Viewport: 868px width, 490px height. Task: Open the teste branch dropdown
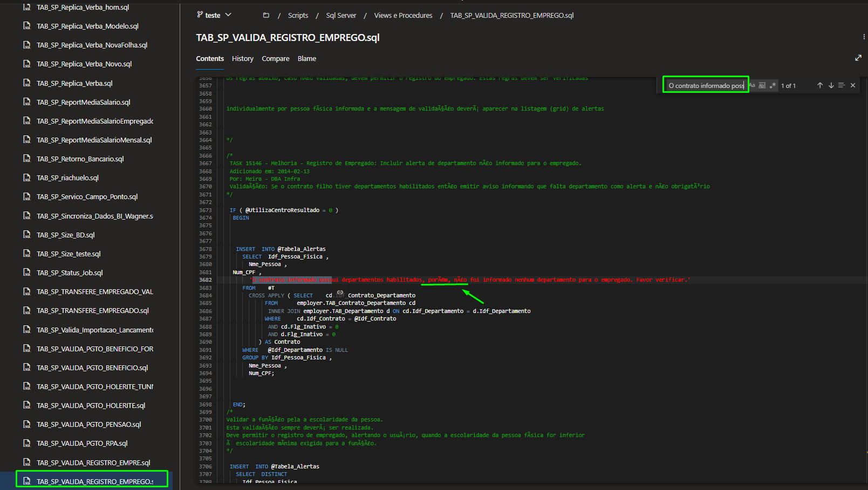tap(214, 15)
